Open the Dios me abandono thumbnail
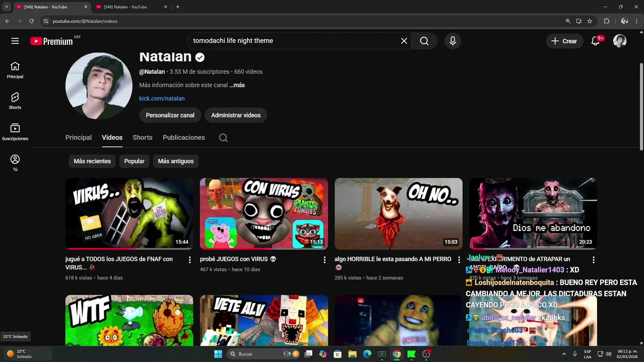This screenshot has height=362, width=644. point(533,214)
